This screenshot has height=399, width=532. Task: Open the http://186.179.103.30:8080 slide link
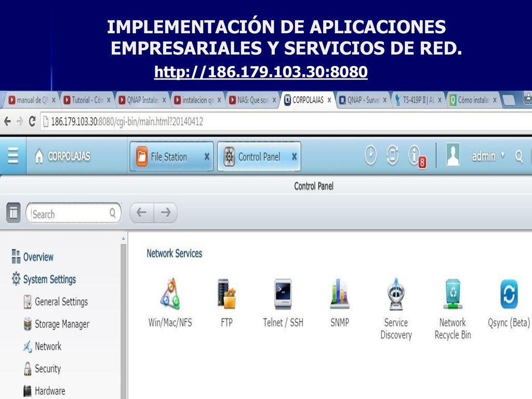[x=261, y=72]
